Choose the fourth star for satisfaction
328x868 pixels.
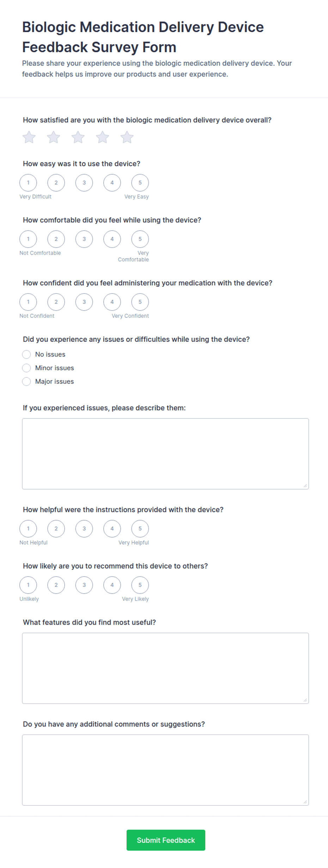[x=103, y=137]
